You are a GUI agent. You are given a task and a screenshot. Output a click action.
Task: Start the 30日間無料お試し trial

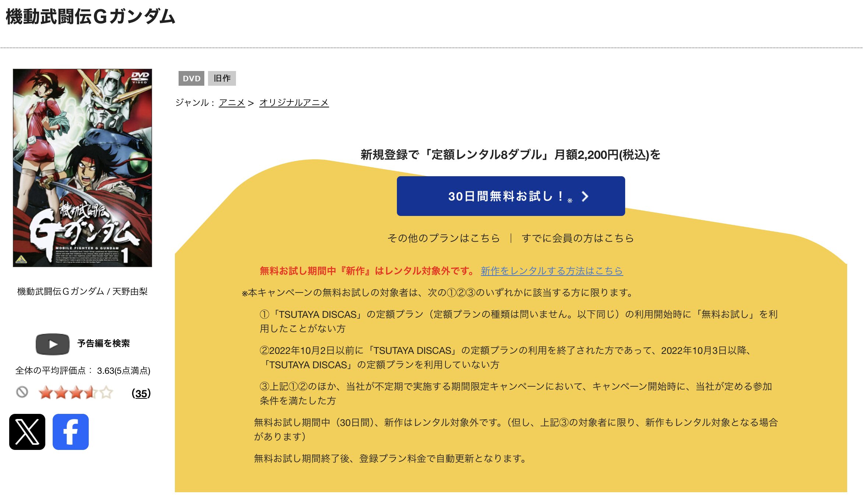[x=511, y=196]
